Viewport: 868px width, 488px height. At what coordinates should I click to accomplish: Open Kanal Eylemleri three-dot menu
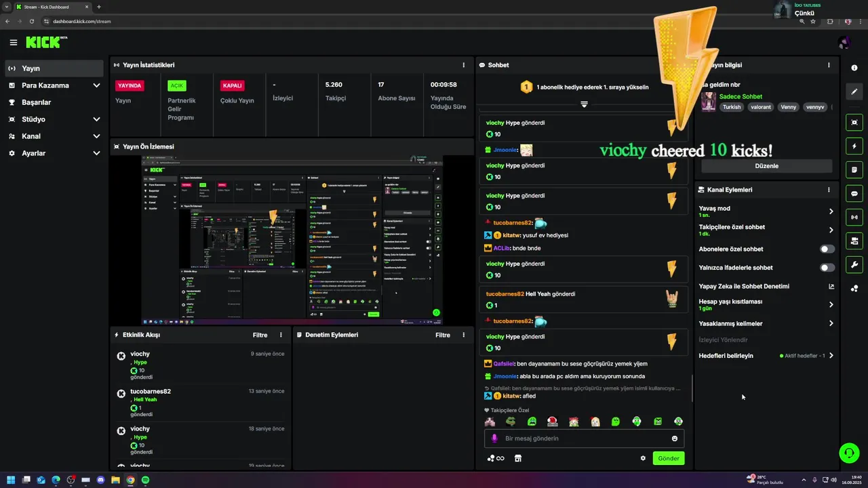tap(829, 190)
